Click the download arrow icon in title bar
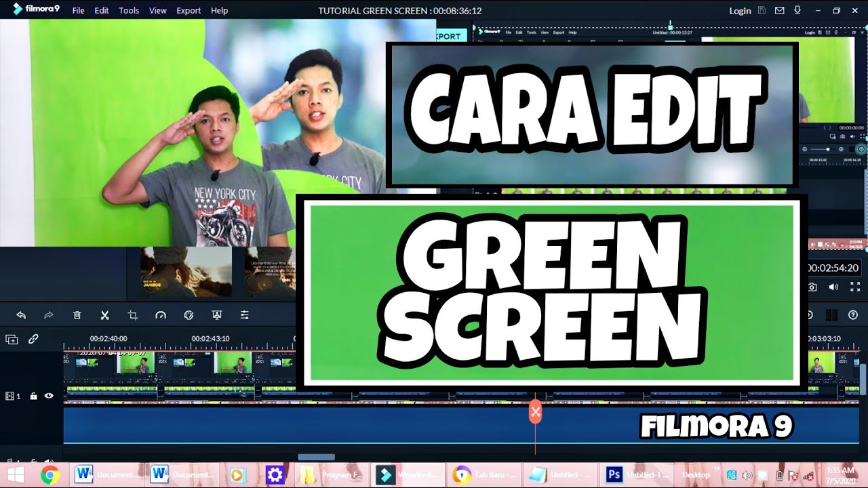This screenshot has width=868, height=488. pyautogui.click(x=797, y=11)
